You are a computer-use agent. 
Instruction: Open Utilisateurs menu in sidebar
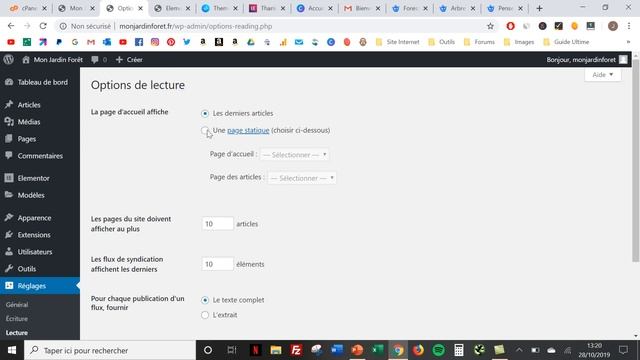(x=40, y=252)
